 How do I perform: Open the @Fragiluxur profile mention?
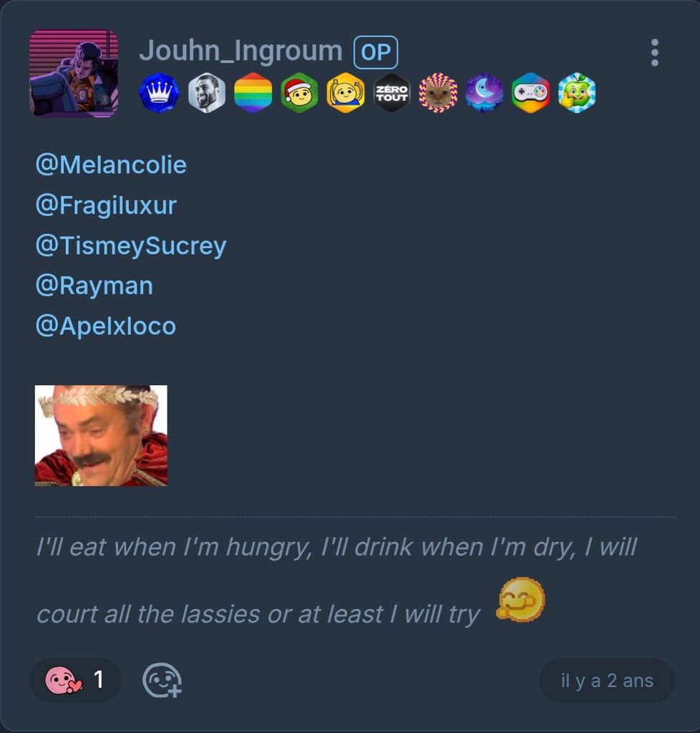[106, 205]
